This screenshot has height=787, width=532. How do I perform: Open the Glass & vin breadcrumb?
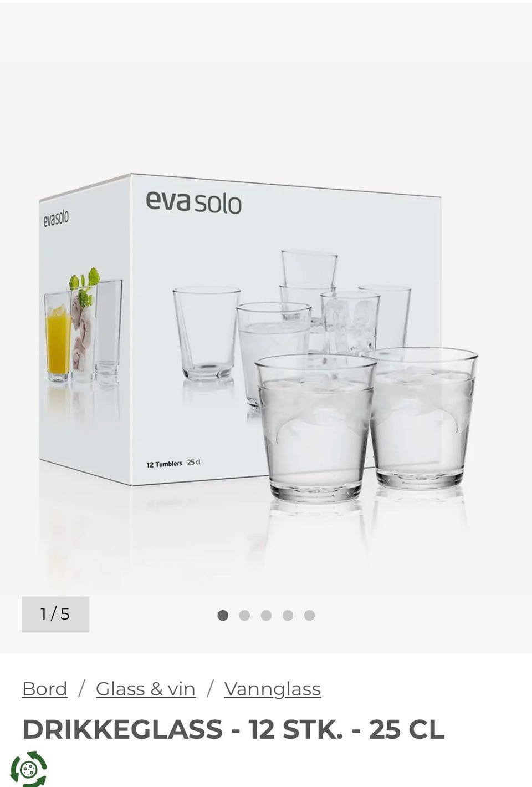(x=146, y=689)
